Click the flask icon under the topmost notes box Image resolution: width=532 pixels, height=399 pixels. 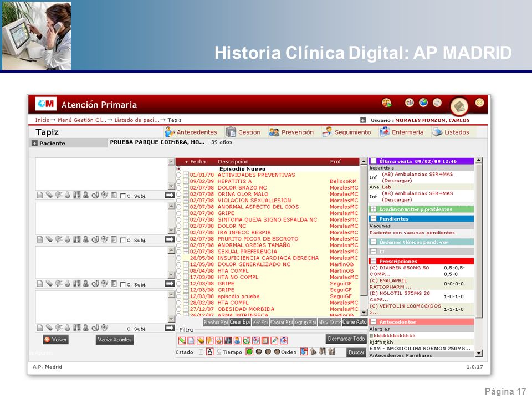click(67, 195)
